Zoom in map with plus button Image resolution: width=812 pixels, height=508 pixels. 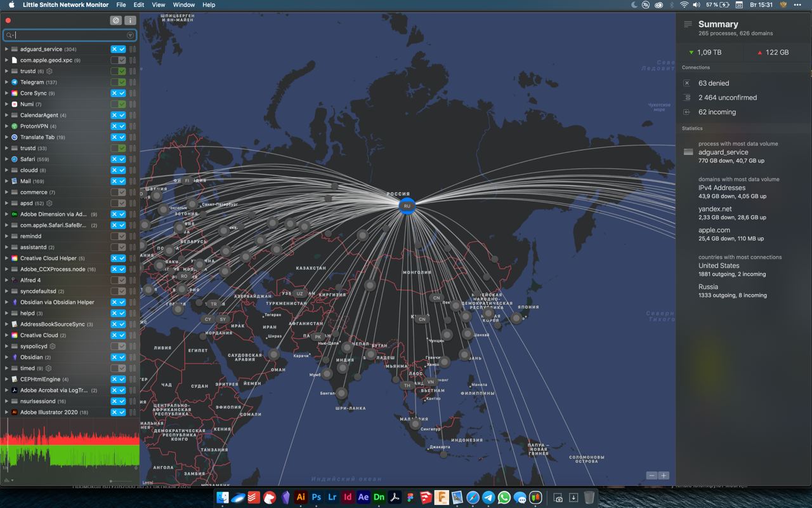pos(664,476)
